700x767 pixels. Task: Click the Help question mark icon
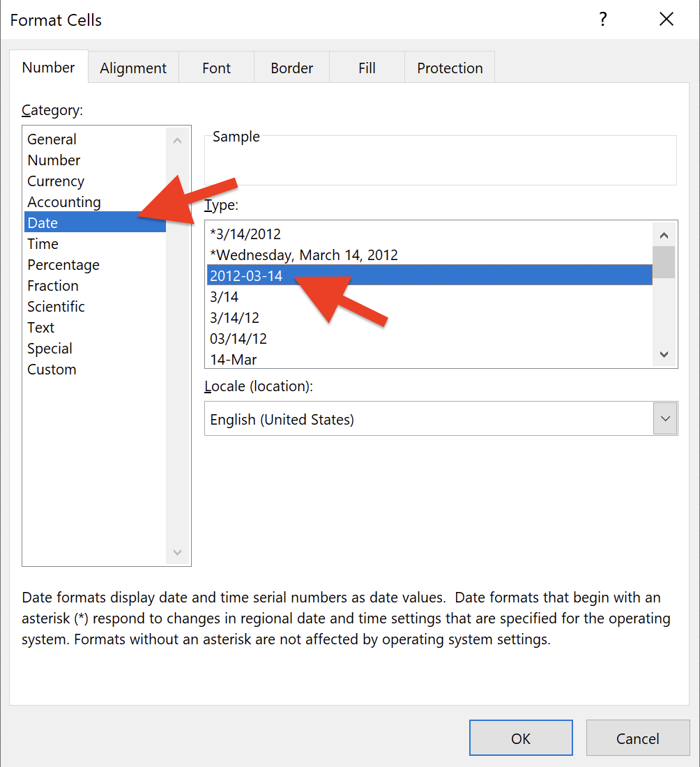click(x=602, y=20)
